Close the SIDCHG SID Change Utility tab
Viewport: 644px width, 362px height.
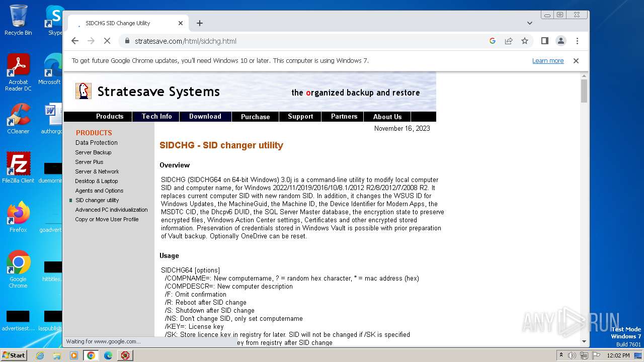click(181, 23)
